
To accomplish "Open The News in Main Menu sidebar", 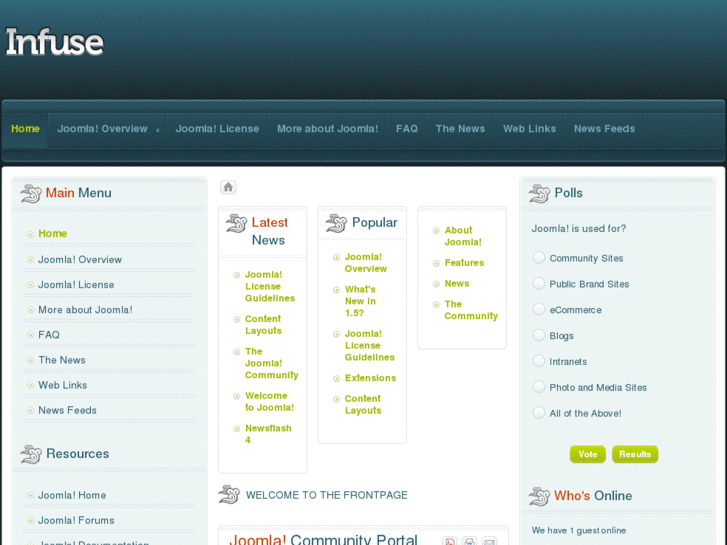I will point(62,360).
